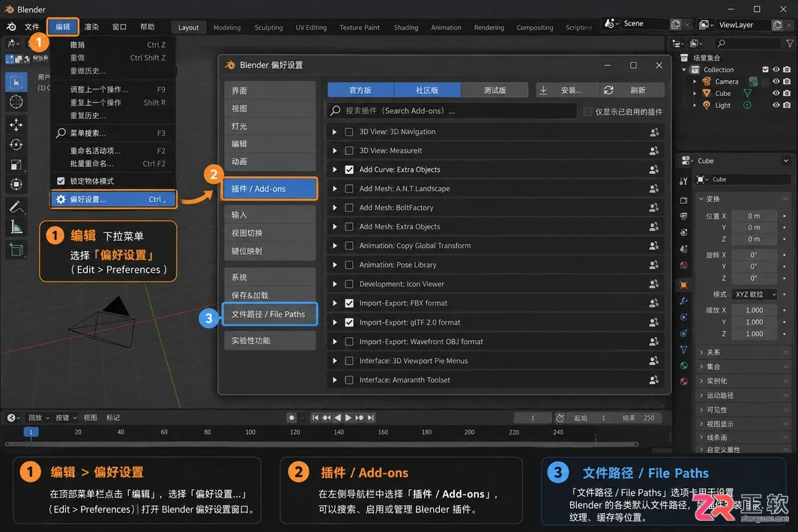Select 插件 / Add-ons preferences section

269,189
